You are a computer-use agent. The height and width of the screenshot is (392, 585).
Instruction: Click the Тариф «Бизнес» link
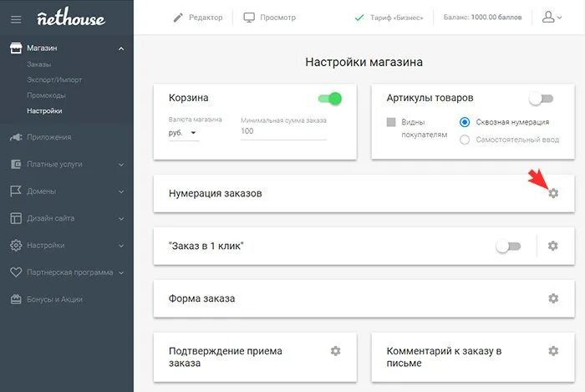point(397,18)
